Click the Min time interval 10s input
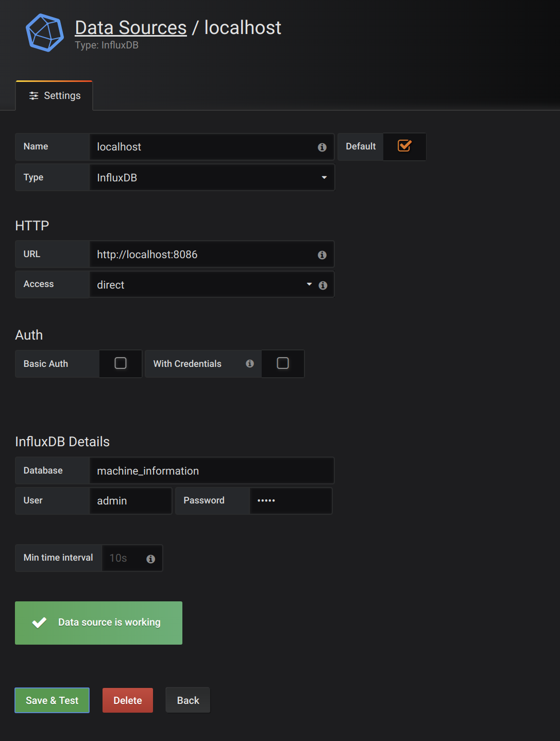 132,558
